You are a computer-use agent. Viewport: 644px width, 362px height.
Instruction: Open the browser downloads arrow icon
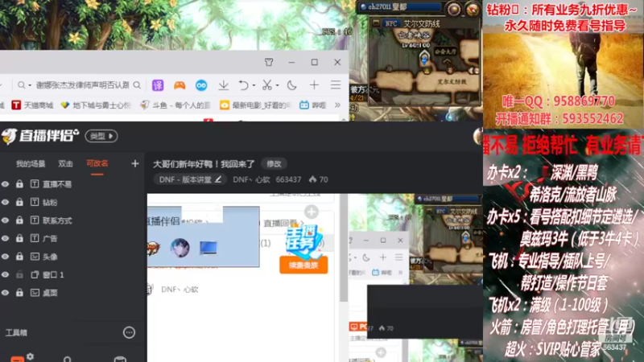(224, 85)
